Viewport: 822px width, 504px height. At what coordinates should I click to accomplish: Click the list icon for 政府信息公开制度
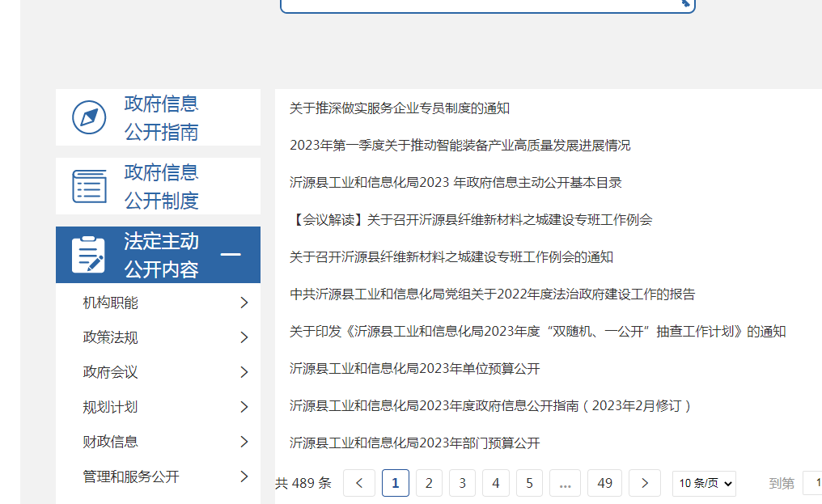click(89, 186)
